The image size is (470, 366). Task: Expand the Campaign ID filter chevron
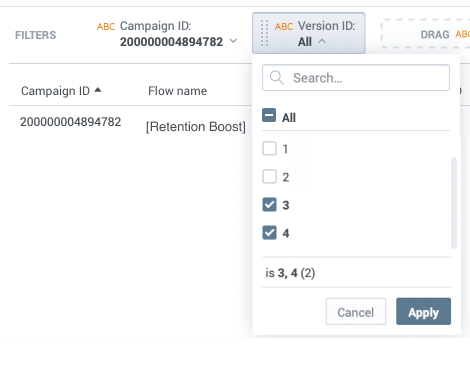pos(233,41)
